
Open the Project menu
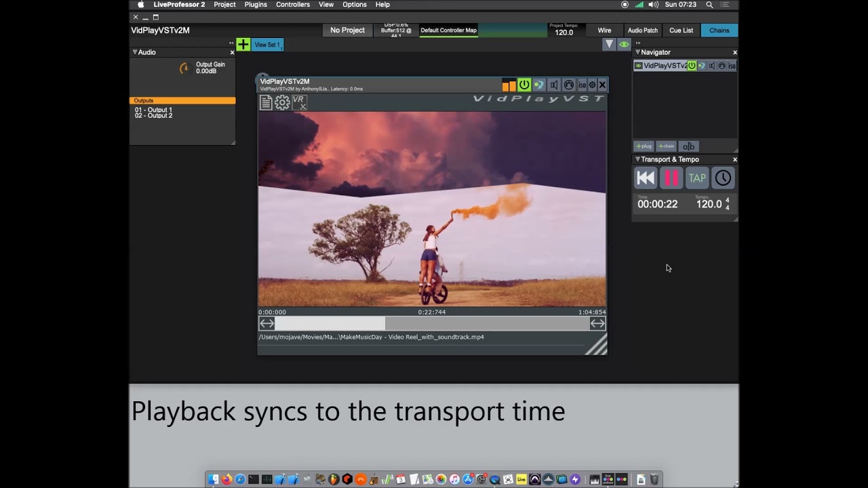click(x=224, y=5)
